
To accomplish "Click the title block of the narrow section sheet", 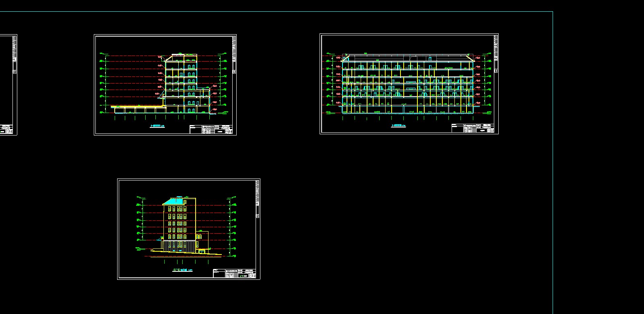I will pos(211,129).
